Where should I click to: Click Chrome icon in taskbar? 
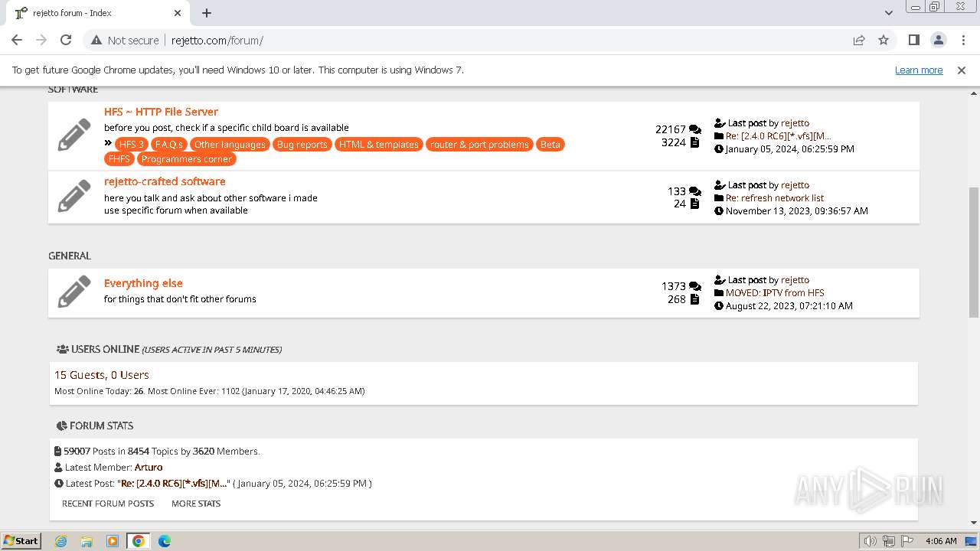(x=139, y=541)
